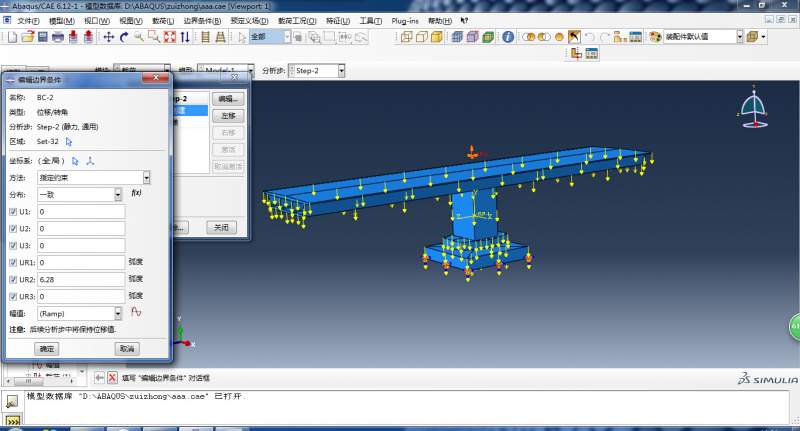Toggle the UR2 checkbox
Viewport: 800px width, 431px height.
click(13, 280)
